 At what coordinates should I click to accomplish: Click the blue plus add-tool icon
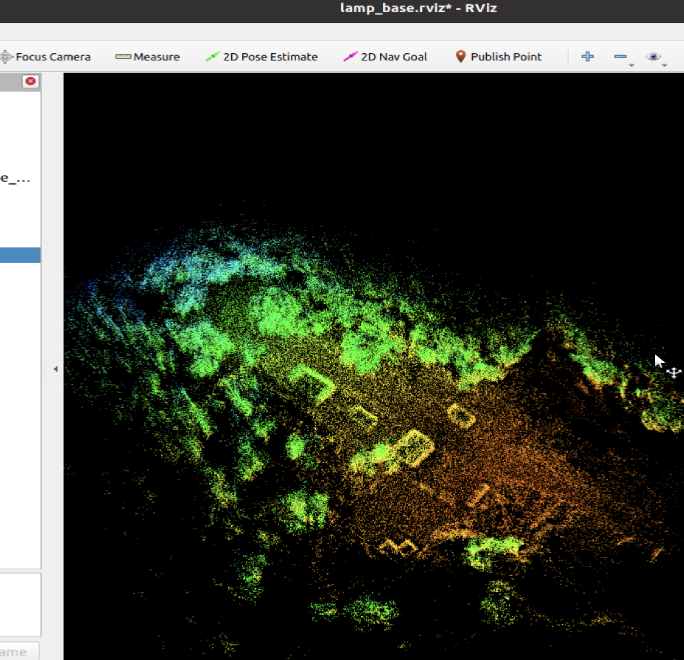click(587, 57)
